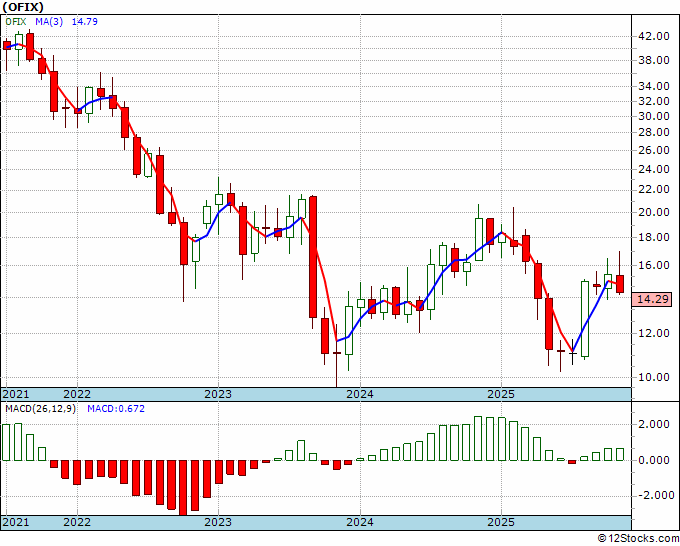Click the 38.00 price axis label

tap(654, 60)
